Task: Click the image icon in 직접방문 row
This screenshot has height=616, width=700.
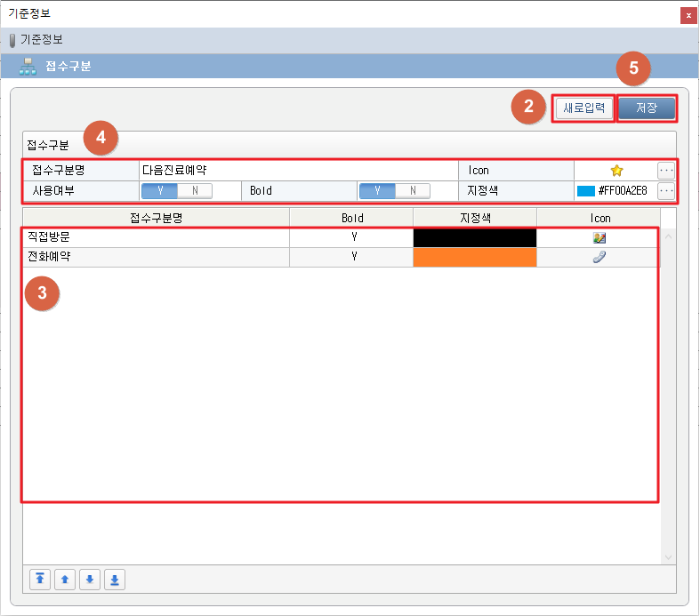Action: [x=599, y=238]
